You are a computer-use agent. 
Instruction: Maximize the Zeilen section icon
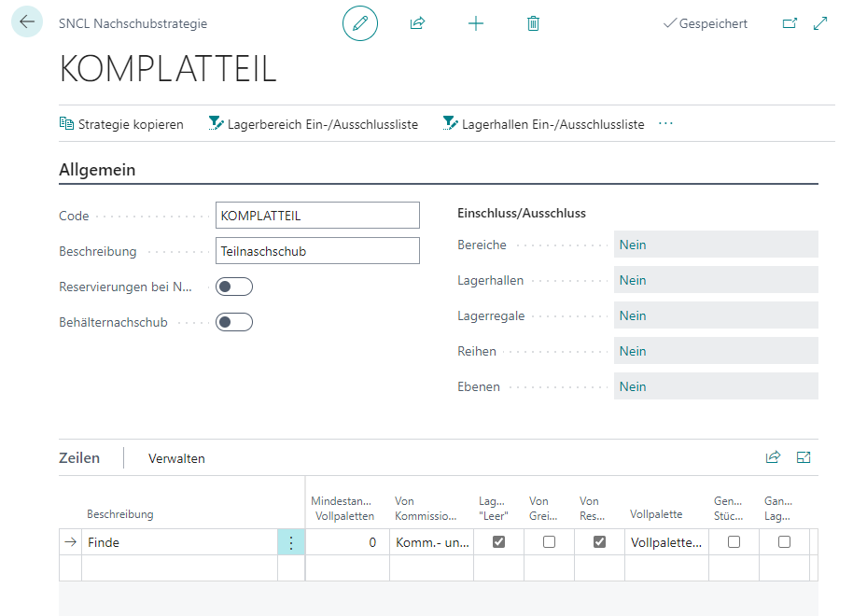[804, 457]
